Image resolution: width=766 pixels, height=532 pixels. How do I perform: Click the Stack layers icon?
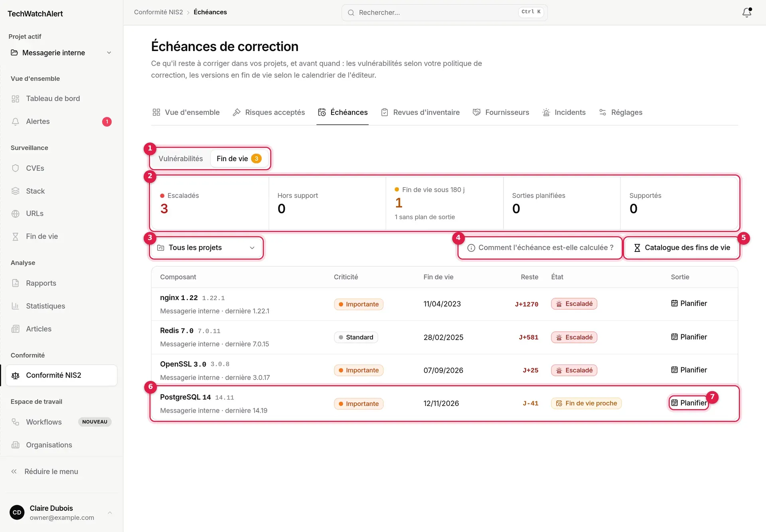(x=16, y=191)
